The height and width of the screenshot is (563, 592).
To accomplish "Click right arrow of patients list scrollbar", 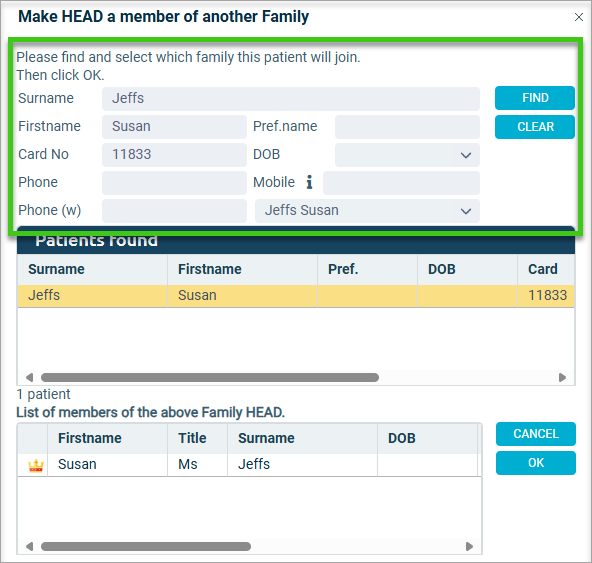I will (x=562, y=377).
